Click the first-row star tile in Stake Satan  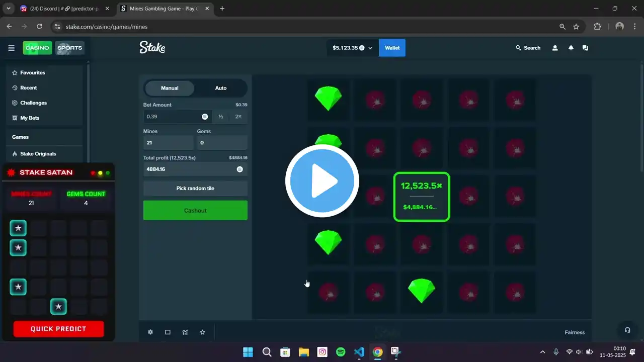tap(18, 228)
